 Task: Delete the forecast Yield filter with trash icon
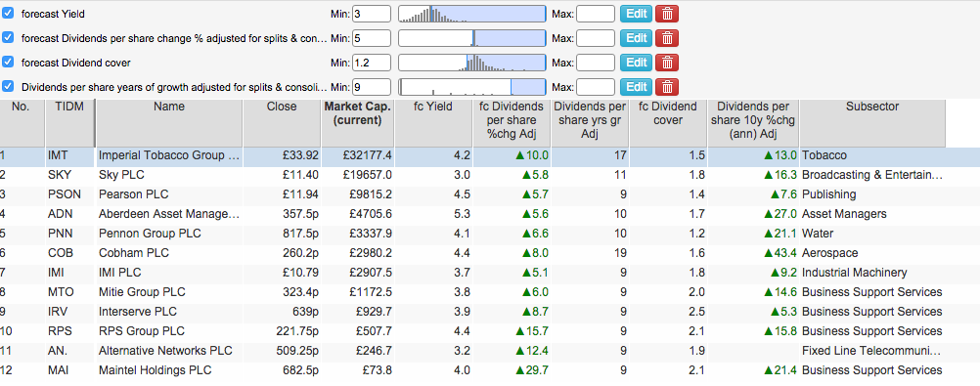pos(667,13)
